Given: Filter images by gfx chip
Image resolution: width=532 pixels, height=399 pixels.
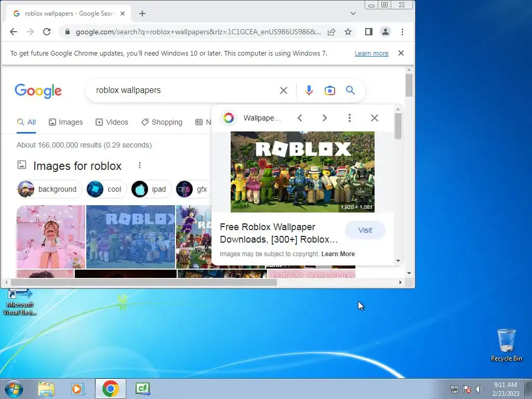Looking at the screenshot, I should pyautogui.click(x=193, y=189).
